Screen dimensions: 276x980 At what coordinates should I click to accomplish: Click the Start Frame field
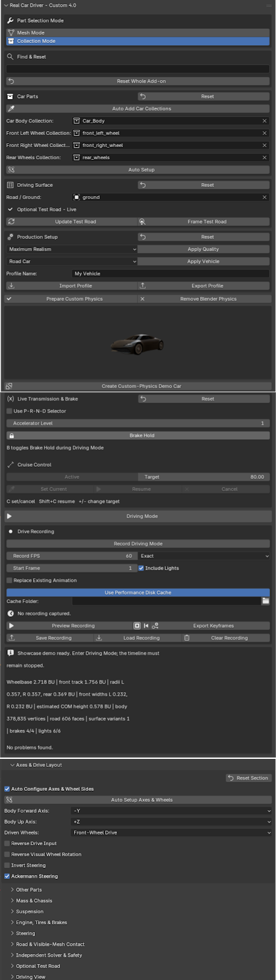72,568
